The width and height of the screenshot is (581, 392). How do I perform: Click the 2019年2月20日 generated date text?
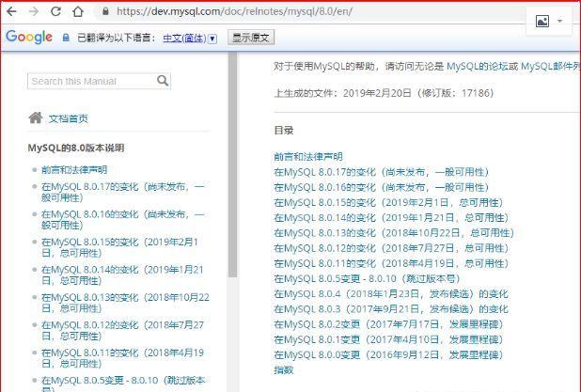click(x=377, y=93)
